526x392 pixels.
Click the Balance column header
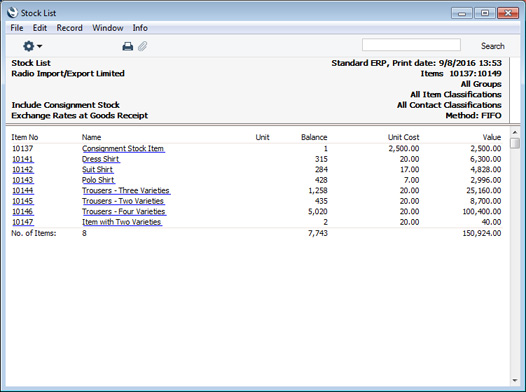click(314, 137)
